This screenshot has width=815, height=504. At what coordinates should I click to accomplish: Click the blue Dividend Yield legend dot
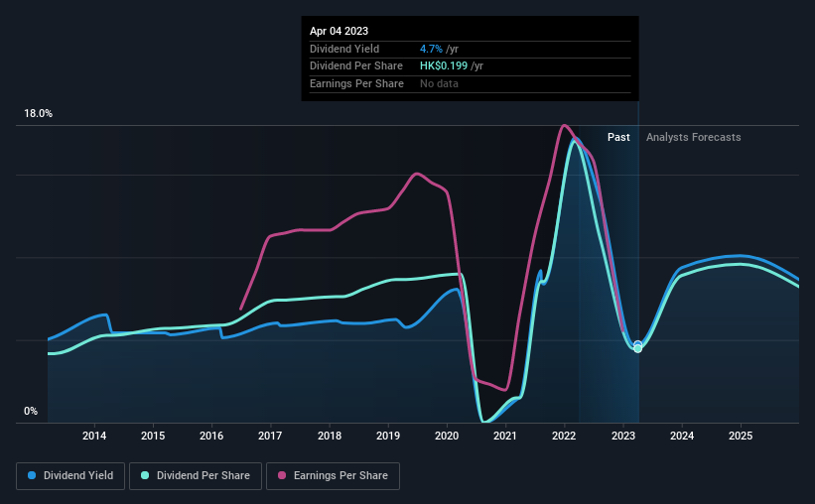(32, 475)
